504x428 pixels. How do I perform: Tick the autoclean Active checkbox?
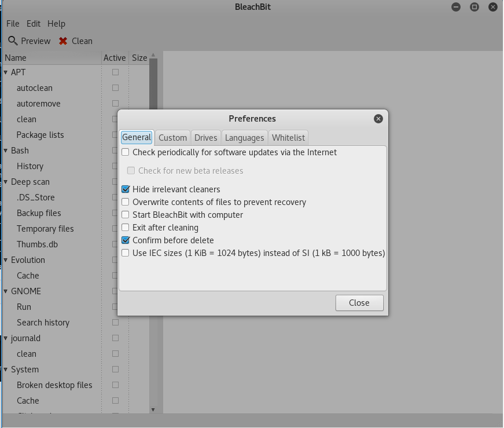[x=115, y=88]
